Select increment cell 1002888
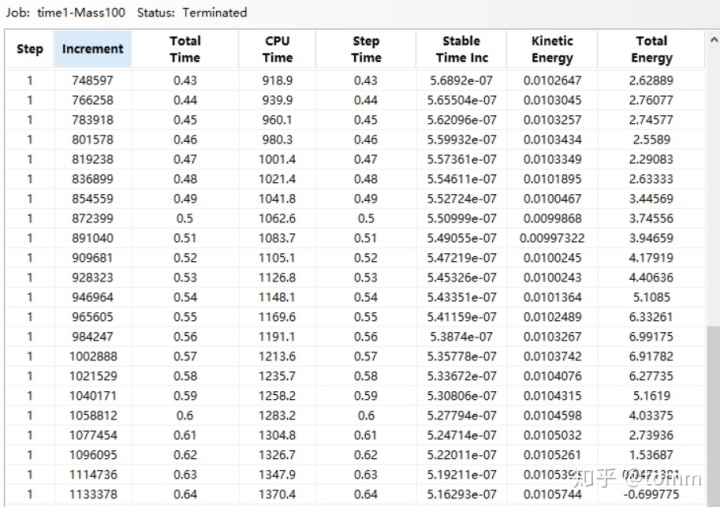The image size is (720, 507). pos(93,357)
